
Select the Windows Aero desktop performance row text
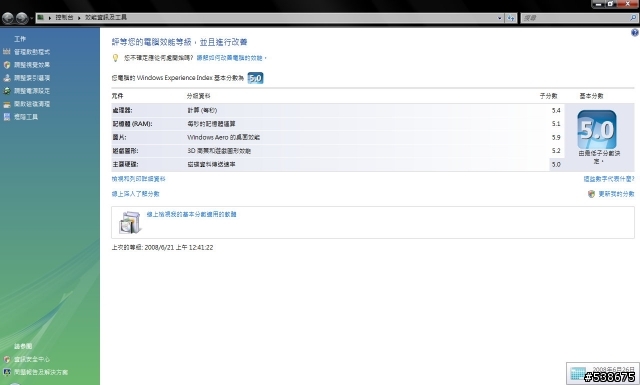tap(224, 137)
